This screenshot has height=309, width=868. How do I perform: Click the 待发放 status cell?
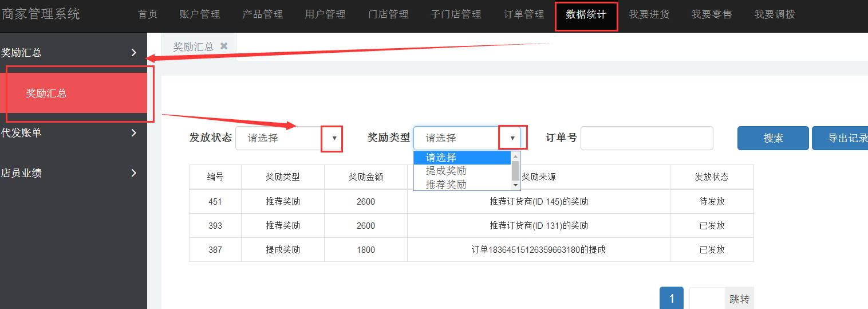pos(712,202)
